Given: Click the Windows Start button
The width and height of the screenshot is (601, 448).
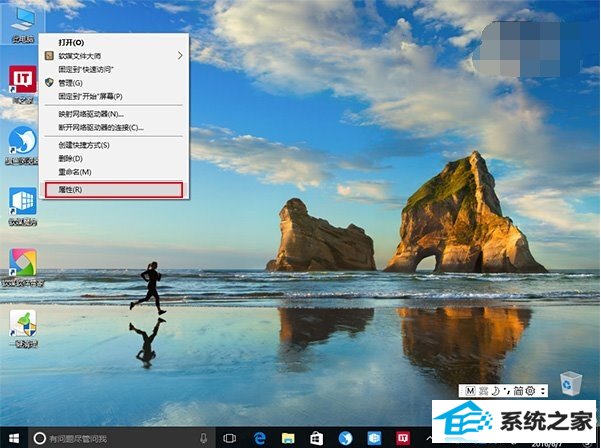Looking at the screenshot, I should (14, 438).
